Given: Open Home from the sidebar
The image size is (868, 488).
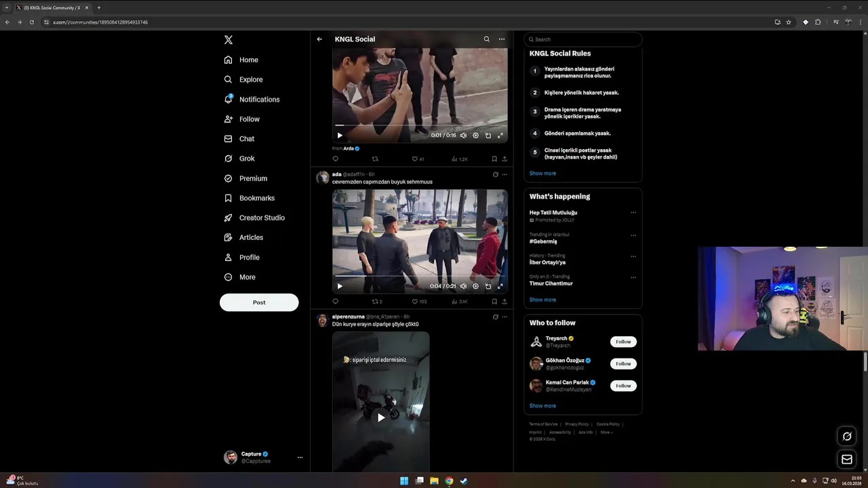Looking at the screenshot, I should tap(241, 60).
